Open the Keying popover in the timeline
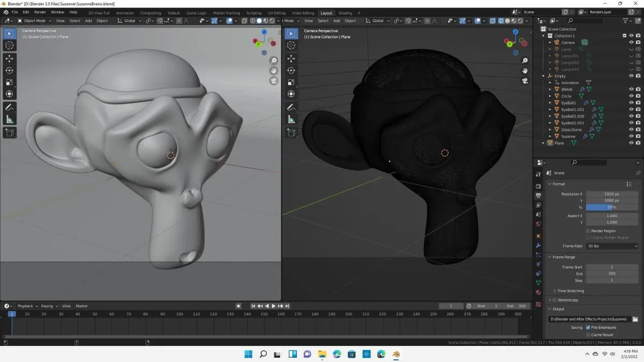Viewport: 644px width, 362px height. (x=48, y=306)
